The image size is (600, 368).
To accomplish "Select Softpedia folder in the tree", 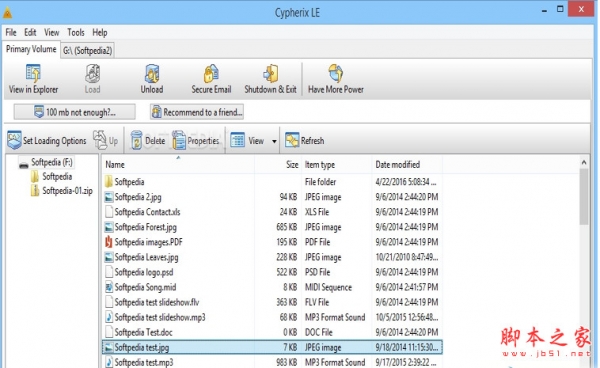I will coord(57,176).
